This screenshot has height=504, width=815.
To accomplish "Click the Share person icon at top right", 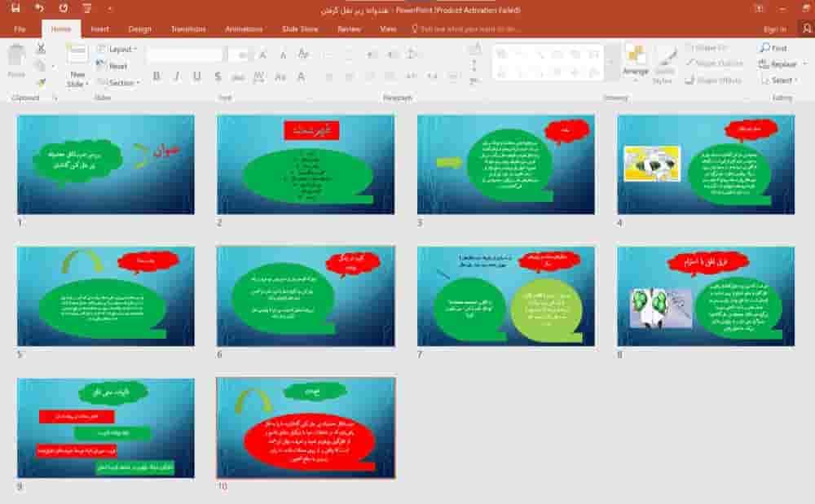I will pyautogui.click(x=807, y=29).
